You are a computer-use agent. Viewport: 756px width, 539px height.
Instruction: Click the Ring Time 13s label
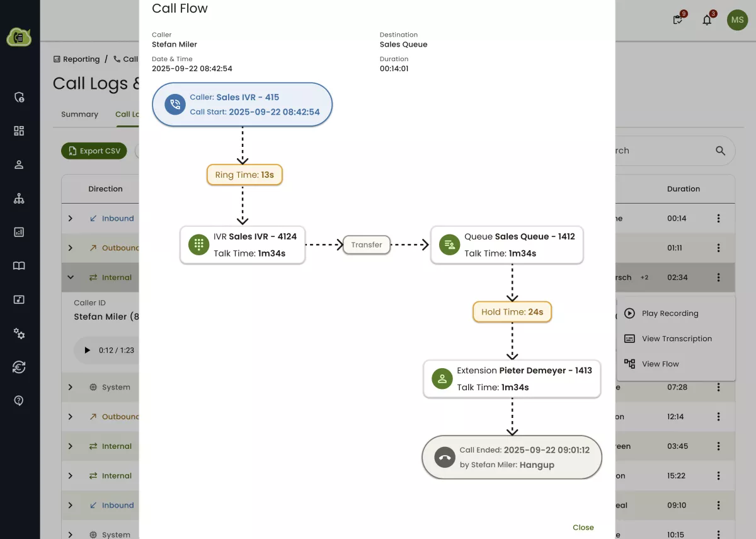(x=244, y=175)
